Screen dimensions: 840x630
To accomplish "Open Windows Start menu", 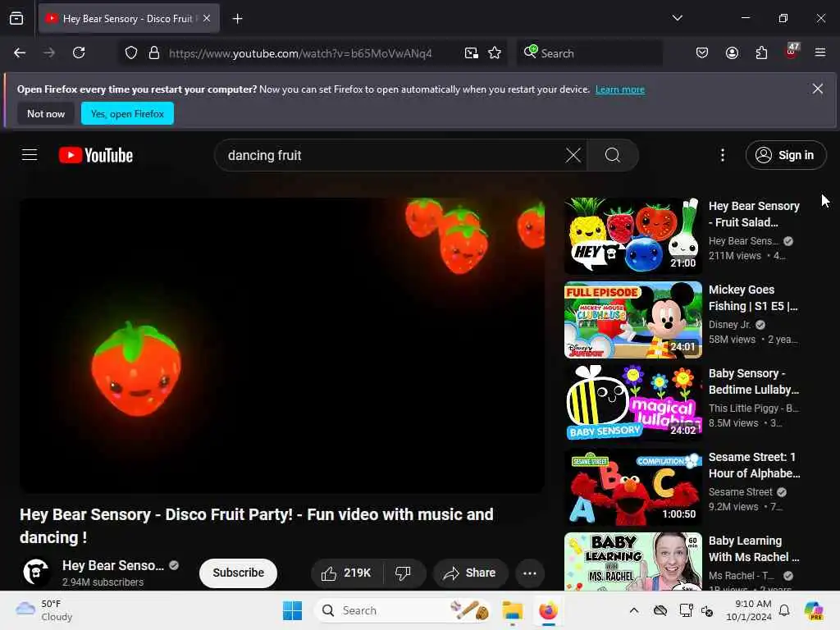I will 293,610.
